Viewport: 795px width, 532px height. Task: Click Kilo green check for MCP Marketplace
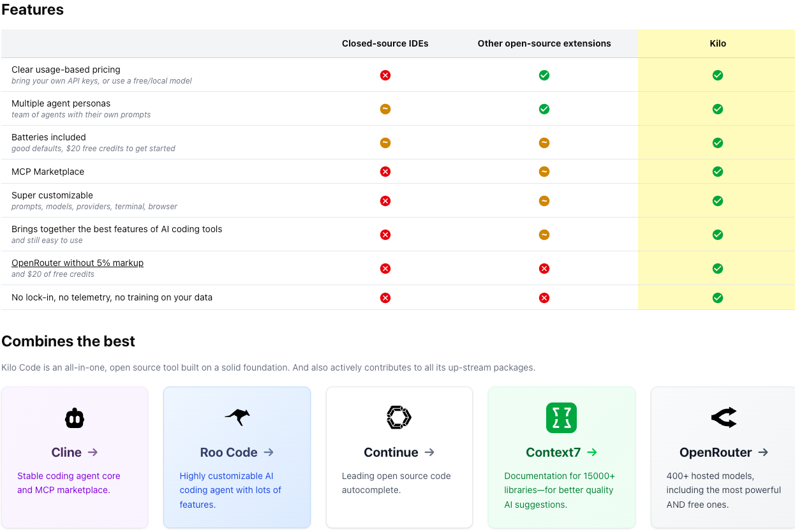pyautogui.click(x=718, y=172)
